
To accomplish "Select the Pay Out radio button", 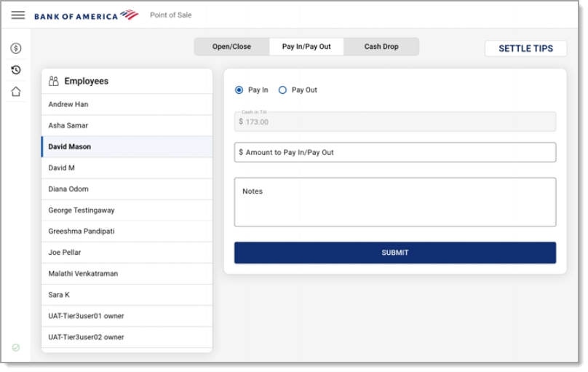I will (x=282, y=90).
